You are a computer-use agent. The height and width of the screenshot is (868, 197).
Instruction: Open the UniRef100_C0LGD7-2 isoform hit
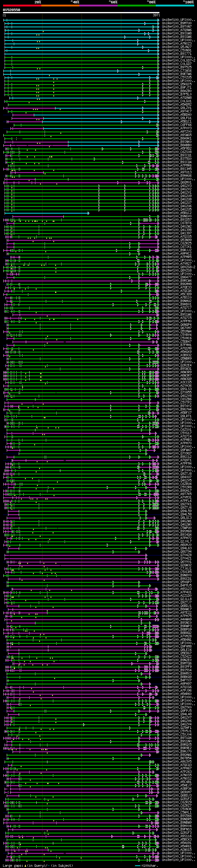point(179,60)
